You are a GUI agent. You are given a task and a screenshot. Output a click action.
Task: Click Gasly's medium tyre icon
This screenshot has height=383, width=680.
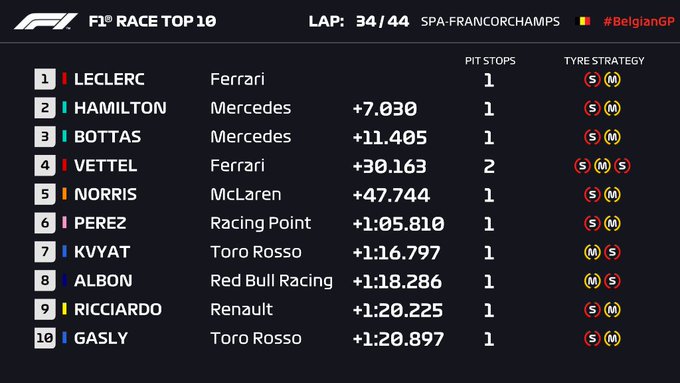[x=612, y=338]
